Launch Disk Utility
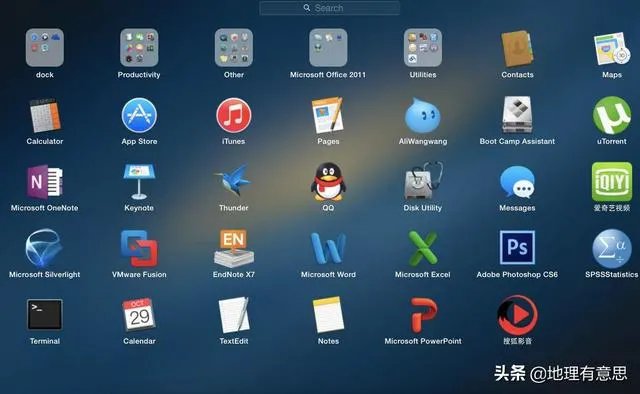 pyautogui.click(x=423, y=181)
